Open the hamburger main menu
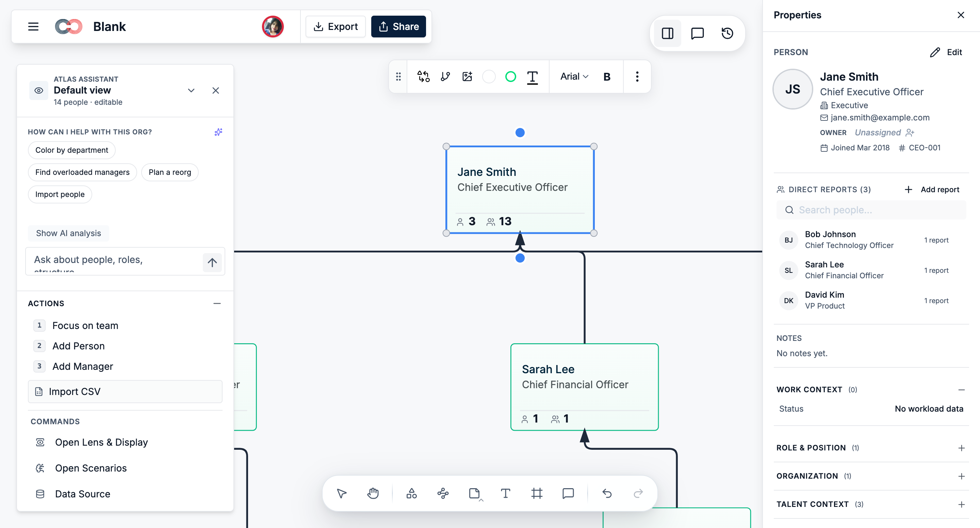 (x=33, y=27)
